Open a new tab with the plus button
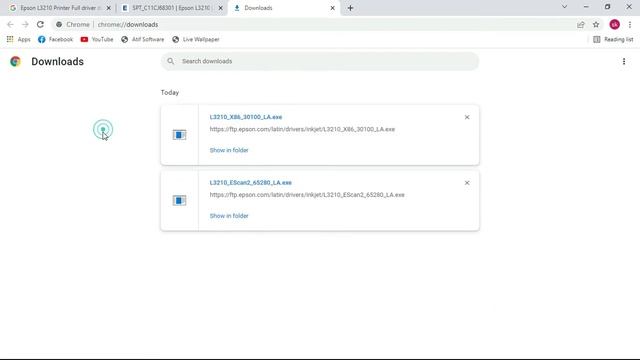This screenshot has width=640, height=360. [x=350, y=8]
